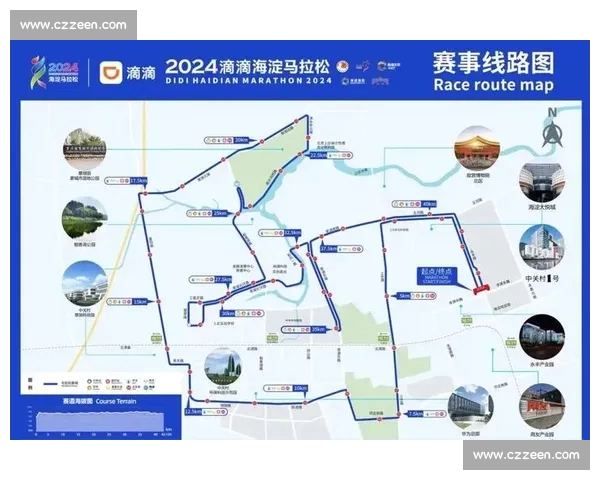Screen dimensions: 600x480
Task: Click the 35km distance marker
Action: (318, 329)
